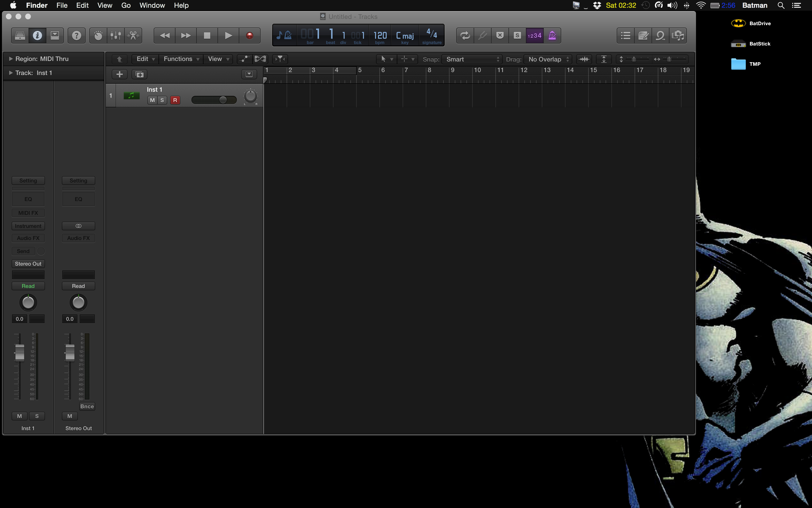Toggle the Metronome click
This screenshot has width=812, height=508.
click(552, 36)
